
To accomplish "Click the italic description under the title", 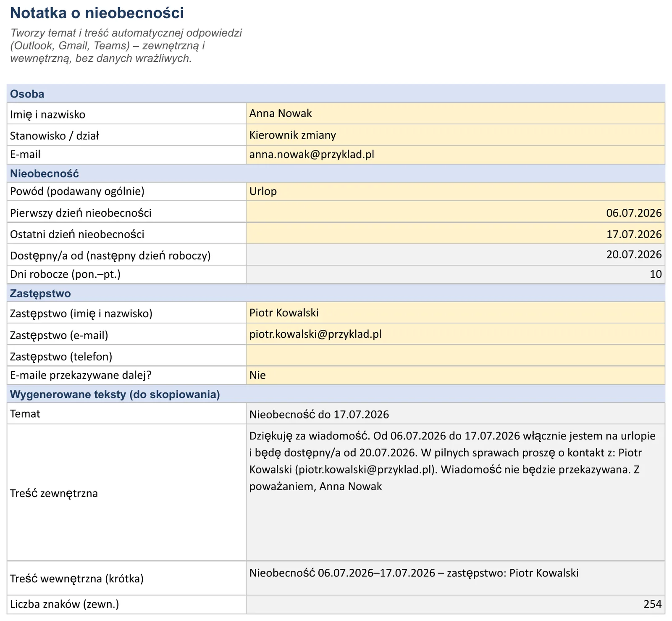I will click(x=126, y=45).
